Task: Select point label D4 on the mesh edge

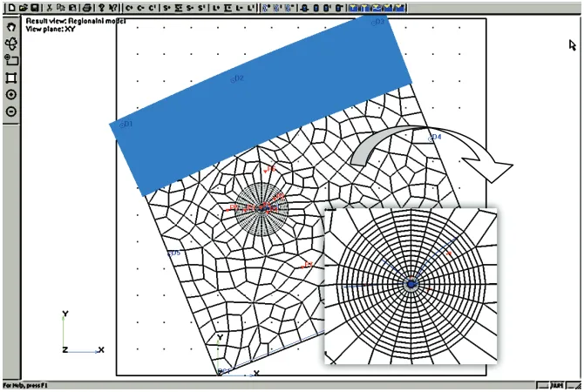Action: point(435,138)
